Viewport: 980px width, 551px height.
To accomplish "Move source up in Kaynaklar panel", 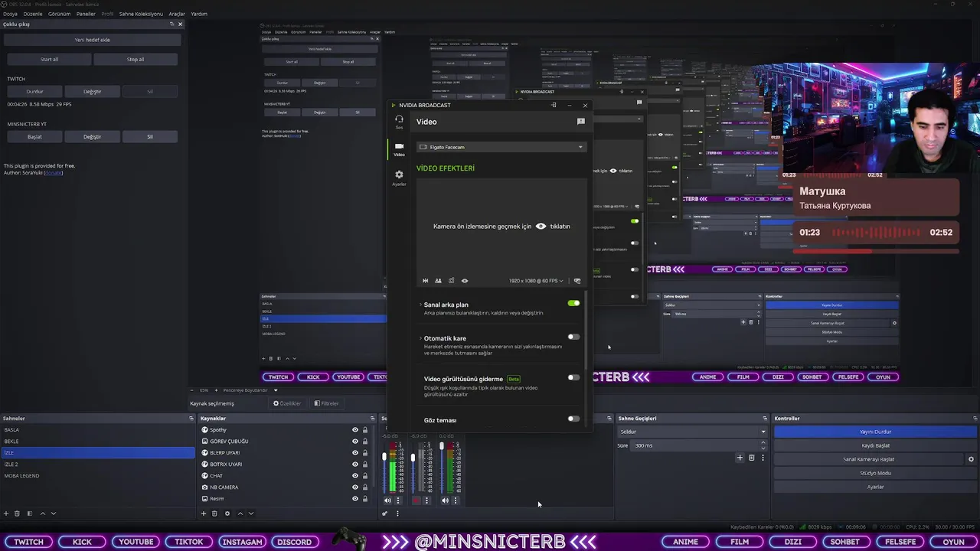I will tap(240, 514).
